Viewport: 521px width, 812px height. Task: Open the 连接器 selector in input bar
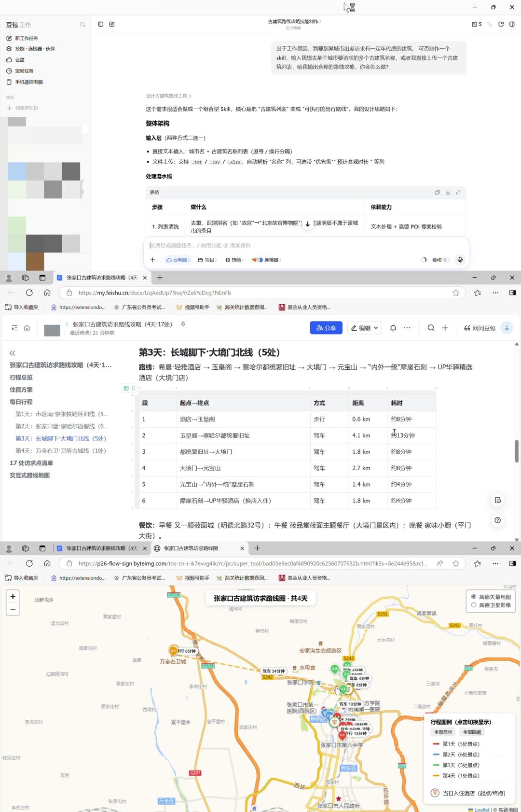pyautogui.click(x=266, y=260)
